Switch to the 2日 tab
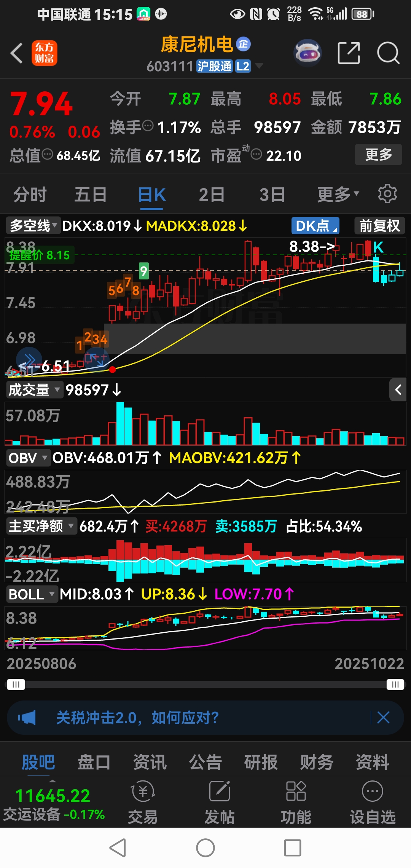This screenshot has width=411, height=868. [x=212, y=195]
